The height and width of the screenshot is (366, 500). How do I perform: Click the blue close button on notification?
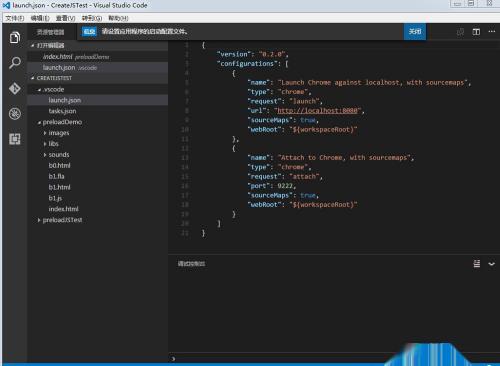pos(415,32)
